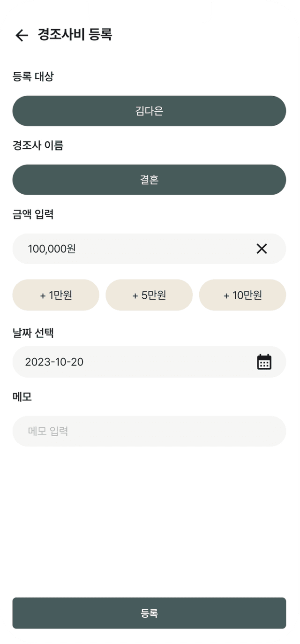Click the 금액 입력 section label
The height and width of the screenshot is (644, 300).
pyautogui.click(x=33, y=214)
